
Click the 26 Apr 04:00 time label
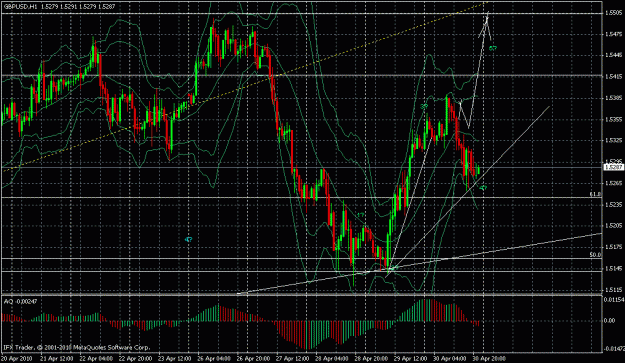[x=214, y=358]
